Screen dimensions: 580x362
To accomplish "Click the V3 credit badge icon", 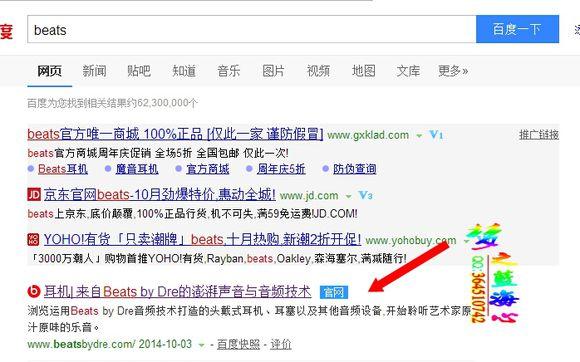I will coord(365,195).
